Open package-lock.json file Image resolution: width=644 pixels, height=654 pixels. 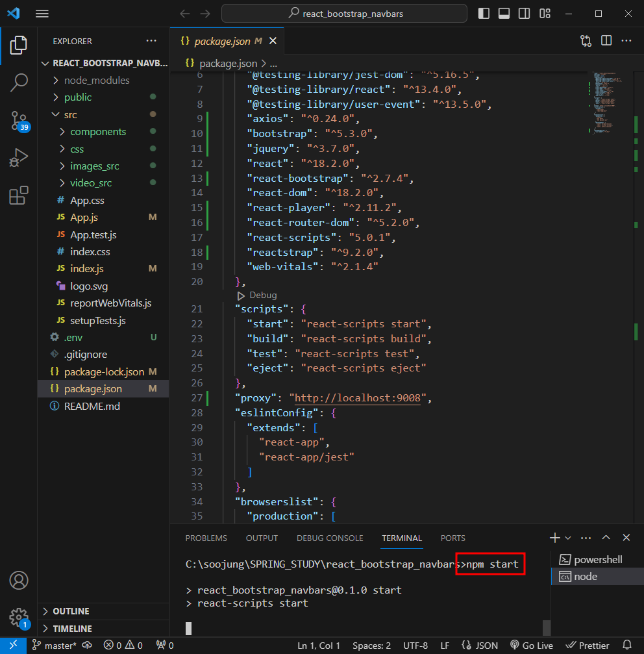(104, 371)
